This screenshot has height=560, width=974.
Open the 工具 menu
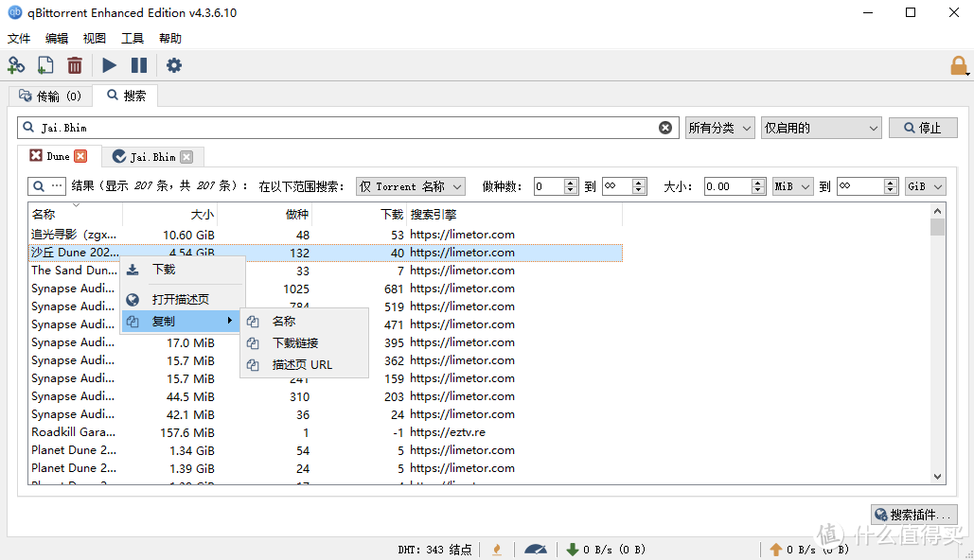133,38
